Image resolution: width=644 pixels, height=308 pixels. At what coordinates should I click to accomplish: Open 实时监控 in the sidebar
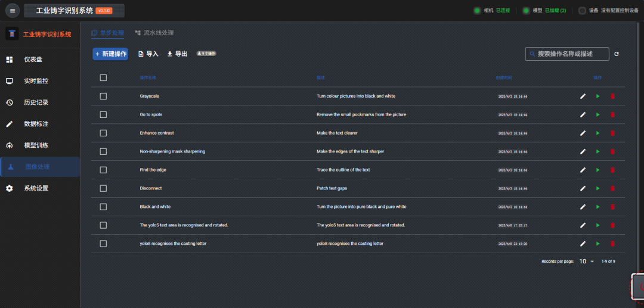pos(40,81)
